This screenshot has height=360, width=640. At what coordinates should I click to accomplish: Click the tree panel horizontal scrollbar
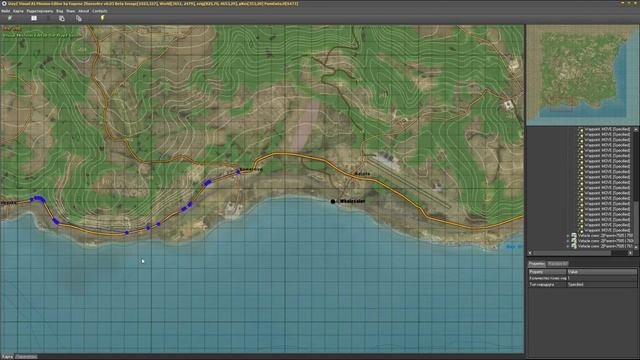pos(580,253)
